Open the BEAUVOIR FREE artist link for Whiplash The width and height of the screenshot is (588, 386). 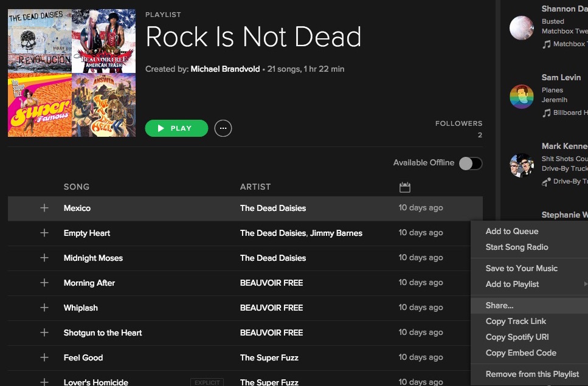click(x=271, y=308)
